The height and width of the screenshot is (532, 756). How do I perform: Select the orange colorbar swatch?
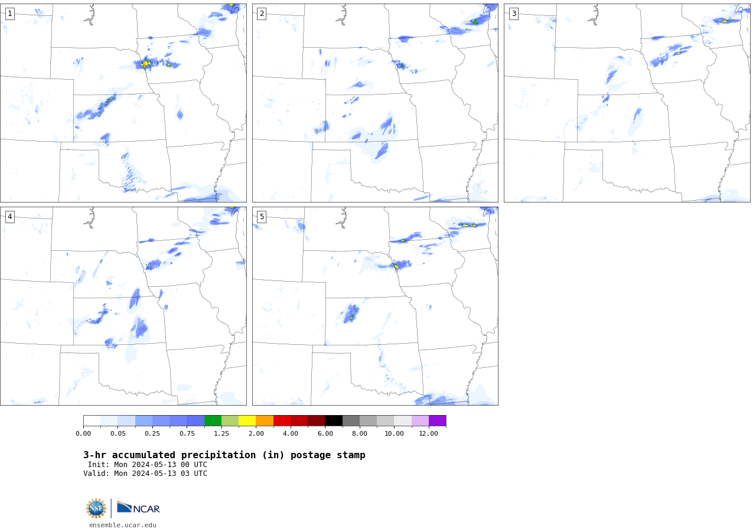(265, 421)
